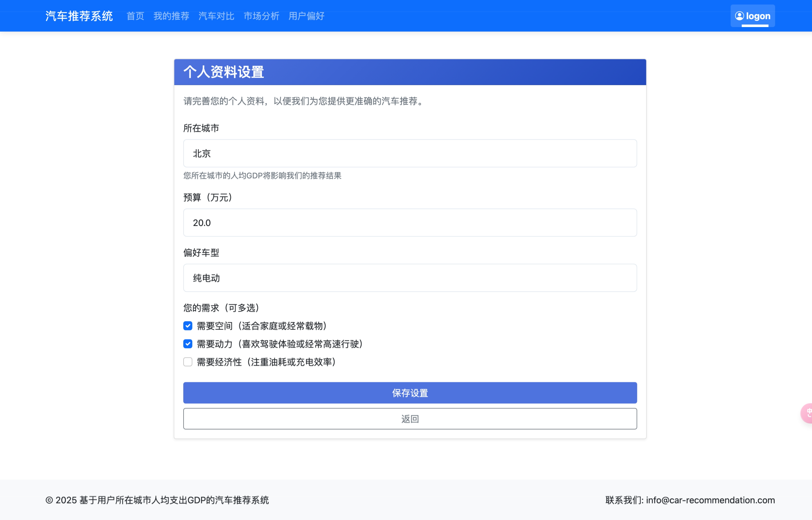This screenshot has height=520, width=812.
Task: Click the 返回 button
Action: point(410,419)
